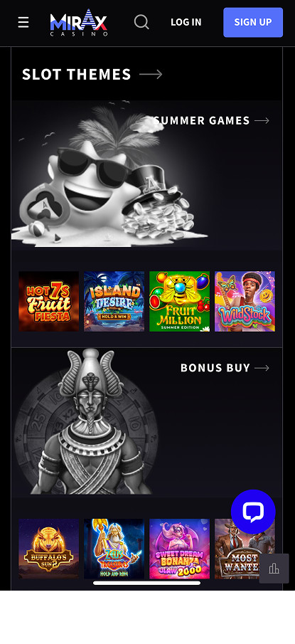Launch Island Desire Hold & Win game
The image size is (295, 644).
pos(114,302)
